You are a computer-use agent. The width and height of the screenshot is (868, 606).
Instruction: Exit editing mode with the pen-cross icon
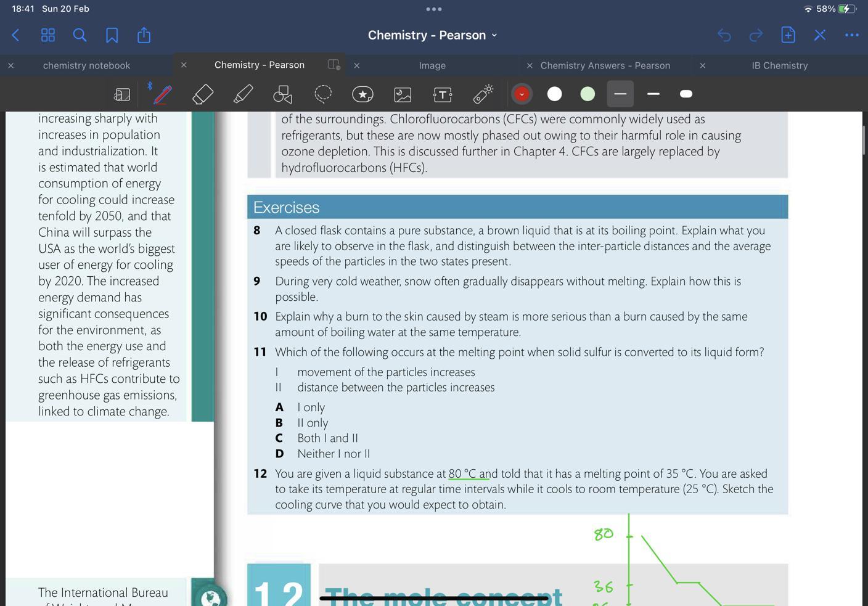[x=820, y=35]
